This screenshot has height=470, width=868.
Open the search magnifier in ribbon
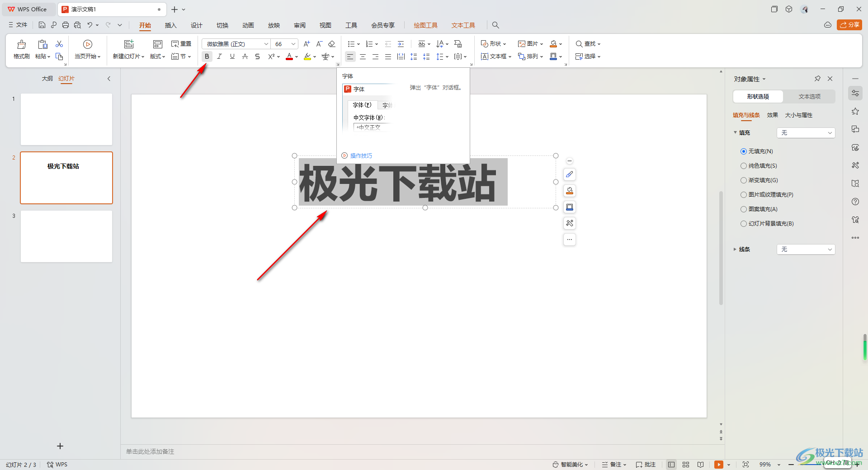[495, 25]
